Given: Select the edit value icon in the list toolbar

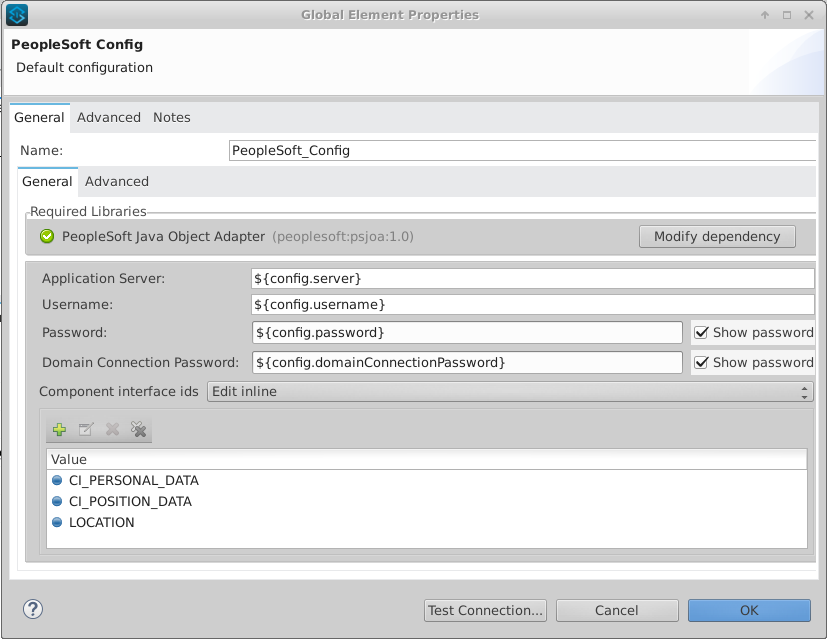Looking at the screenshot, I should click(x=85, y=429).
